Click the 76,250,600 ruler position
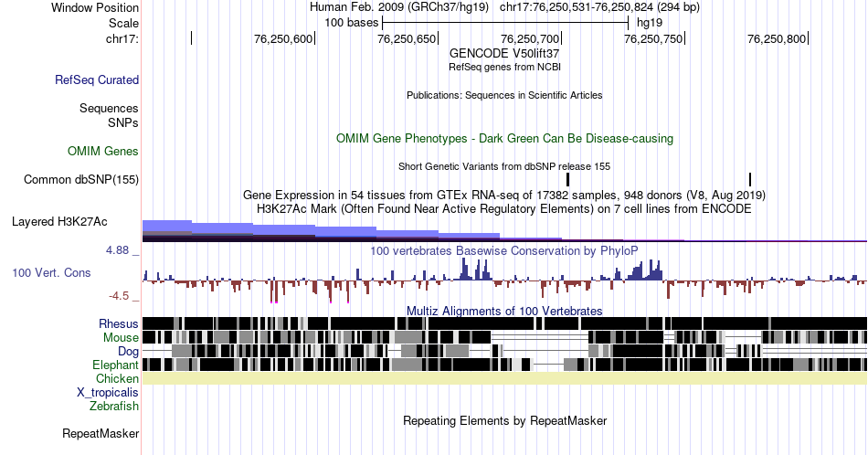The height and width of the screenshot is (455, 868). tap(283, 38)
